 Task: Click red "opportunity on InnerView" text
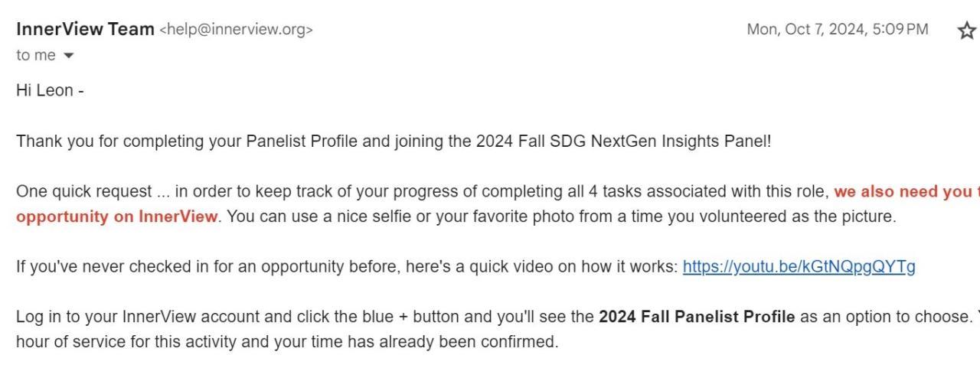pos(116,217)
